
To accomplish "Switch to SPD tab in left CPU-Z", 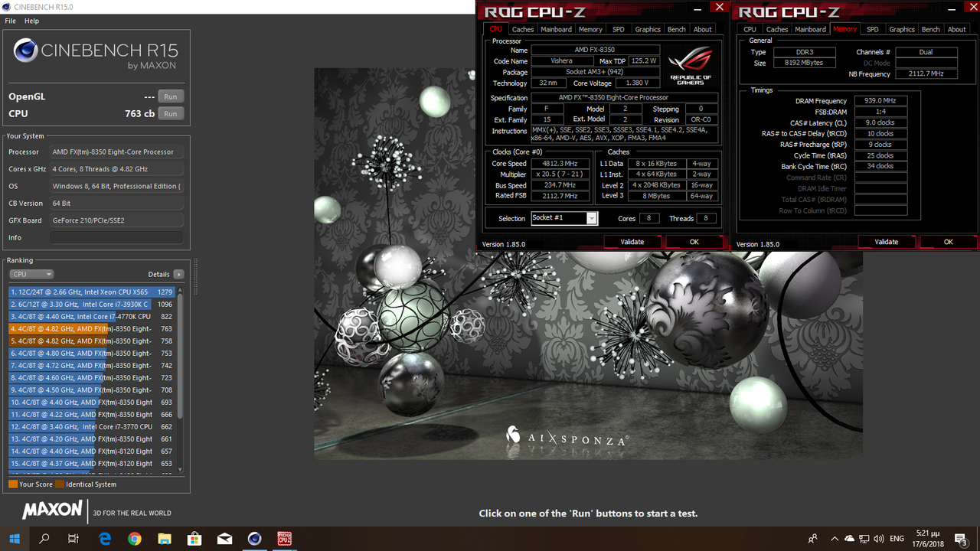I will (x=618, y=29).
